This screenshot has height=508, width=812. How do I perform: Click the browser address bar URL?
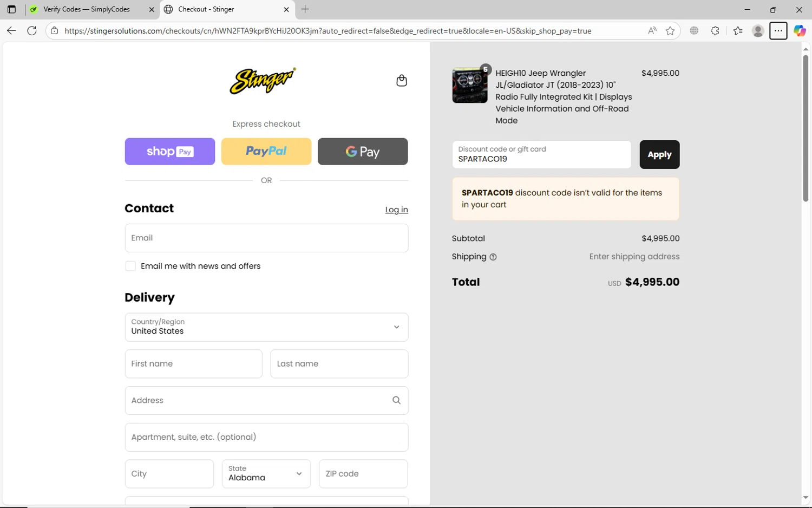coord(328,31)
